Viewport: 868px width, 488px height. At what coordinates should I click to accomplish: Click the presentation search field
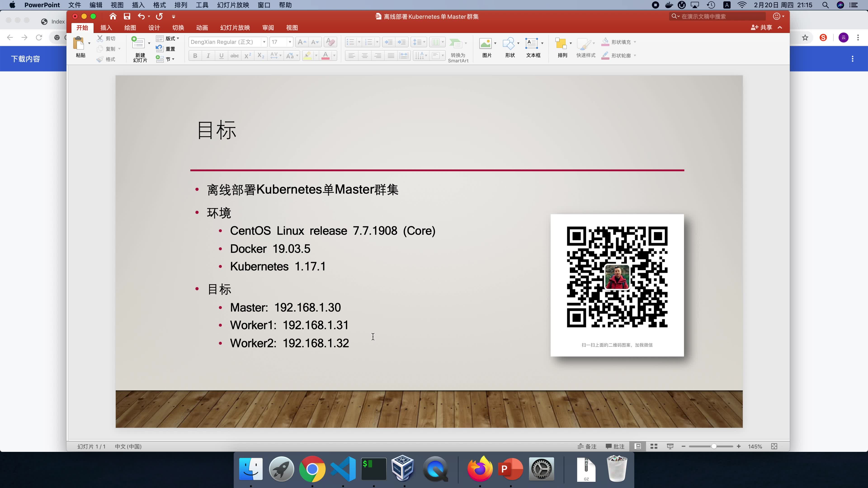(x=718, y=16)
